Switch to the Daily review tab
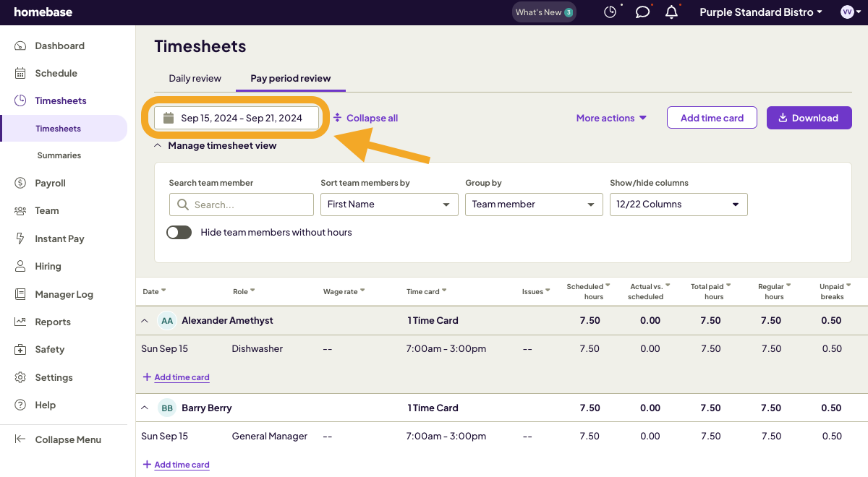The image size is (868, 477). (x=195, y=78)
